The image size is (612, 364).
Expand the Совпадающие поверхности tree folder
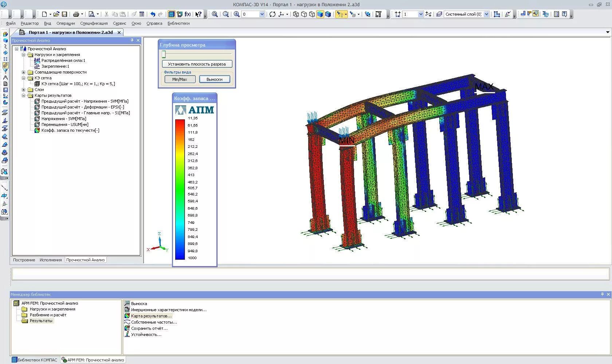pyautogui.click(x=23, y=72)
